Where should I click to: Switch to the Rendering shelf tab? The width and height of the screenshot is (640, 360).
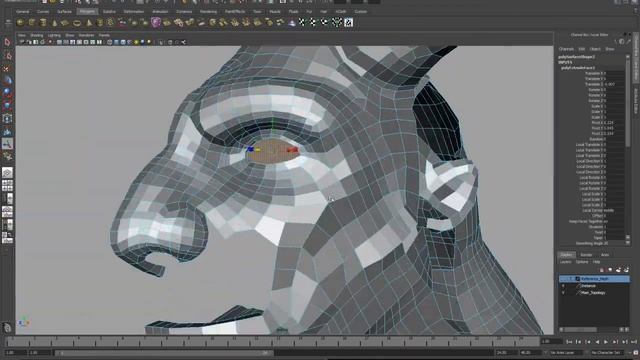point(208,11)
